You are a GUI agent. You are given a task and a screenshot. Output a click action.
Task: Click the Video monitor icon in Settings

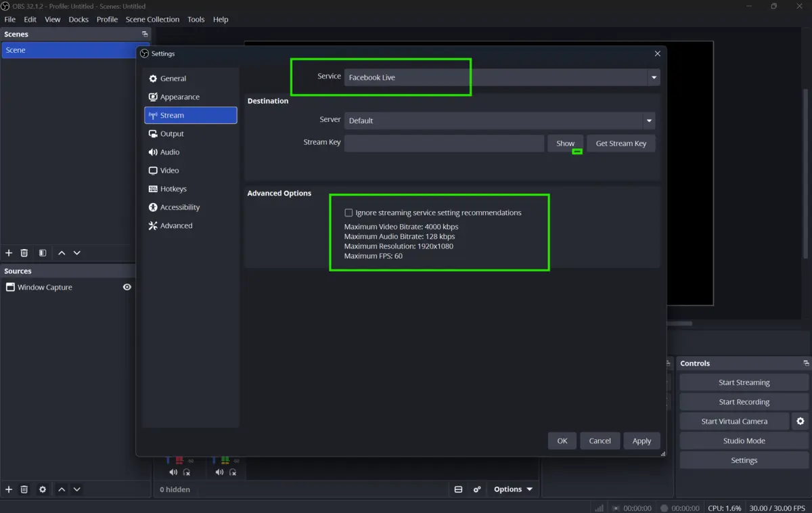click(x=153, y=171)
